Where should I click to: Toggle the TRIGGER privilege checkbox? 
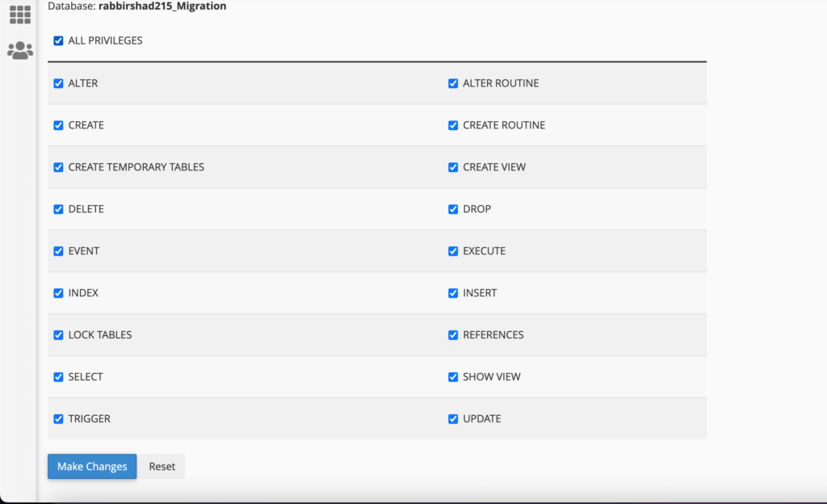pyautogui.click(x=58, y=419)
